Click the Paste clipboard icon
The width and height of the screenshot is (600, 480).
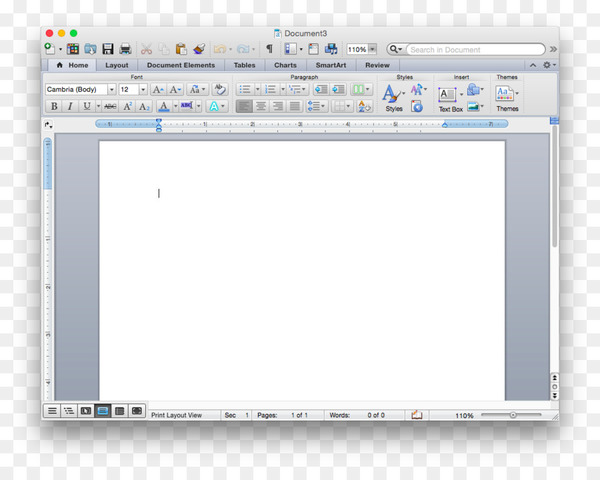tap(181, 49)
